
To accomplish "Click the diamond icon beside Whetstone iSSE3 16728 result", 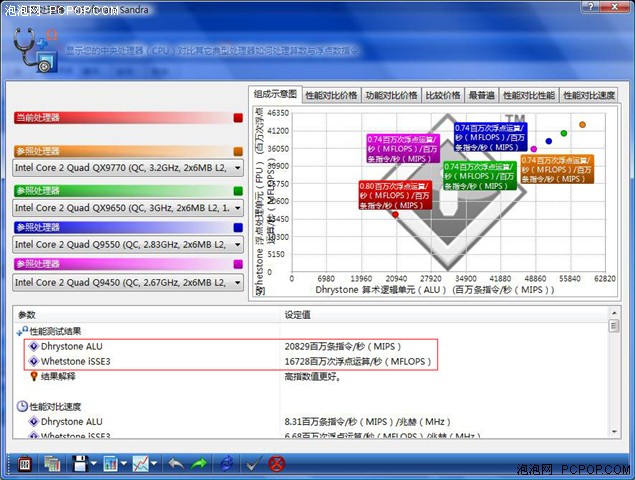I will 34,361.
